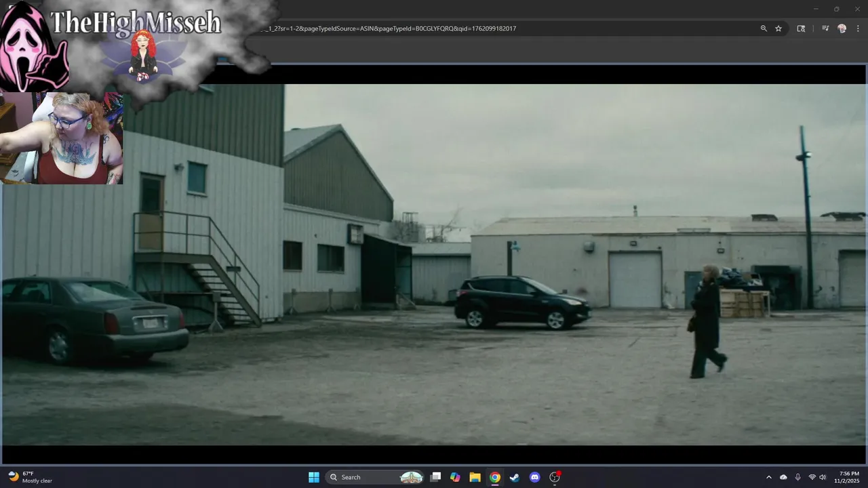Minimize the Chrome window
This screenshot has height=488, width=868.
[x=816, y=9]
